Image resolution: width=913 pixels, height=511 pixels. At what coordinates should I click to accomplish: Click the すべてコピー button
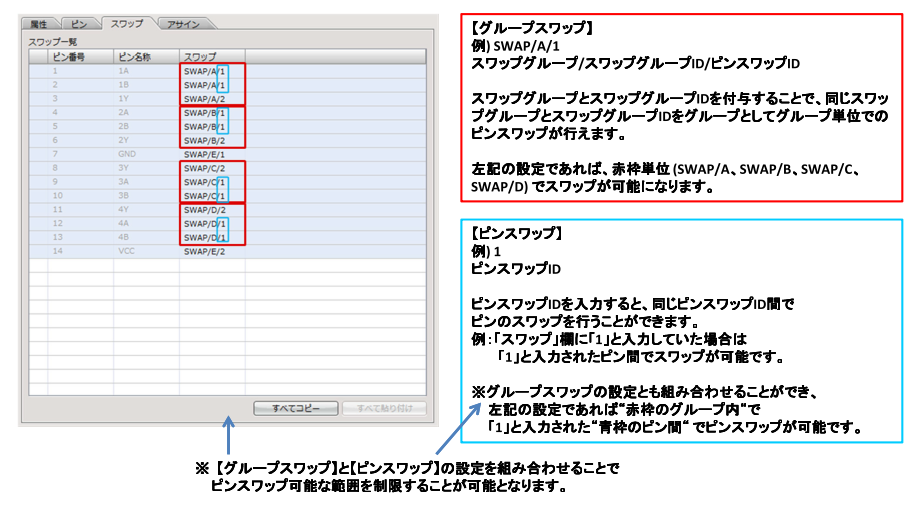coord(295,408)
